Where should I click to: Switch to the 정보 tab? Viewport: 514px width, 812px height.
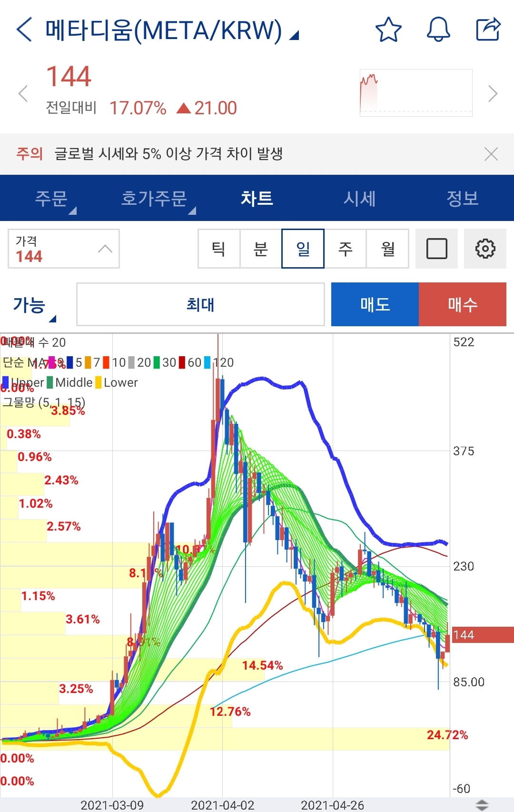coord(463,198)
